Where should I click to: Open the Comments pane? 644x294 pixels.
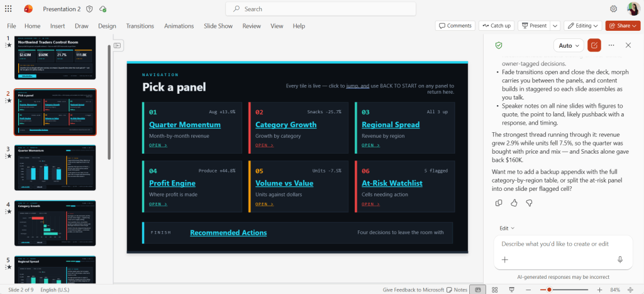point(455,25)
